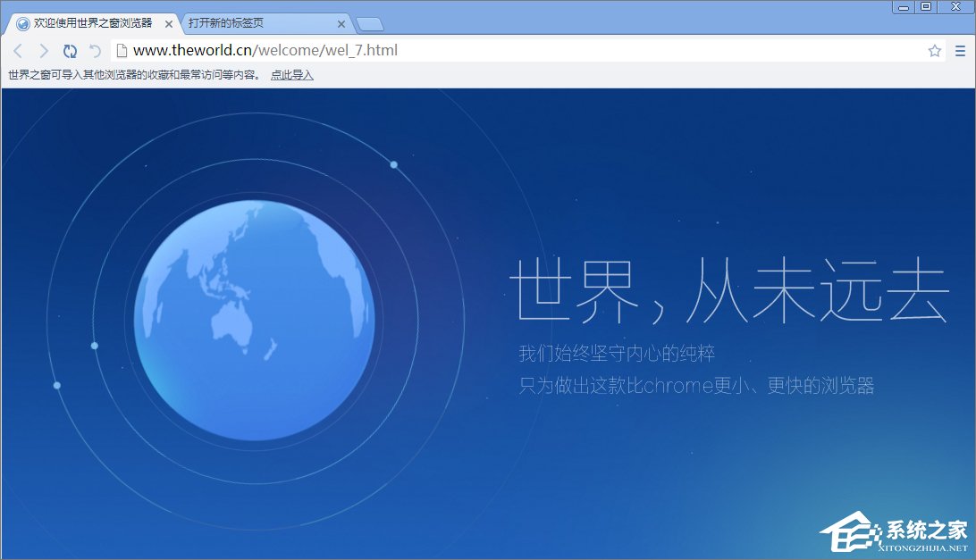This screenshot has width=976, height=560.
Task: Navigate back using the back arrow
Action: click(18, 51)
